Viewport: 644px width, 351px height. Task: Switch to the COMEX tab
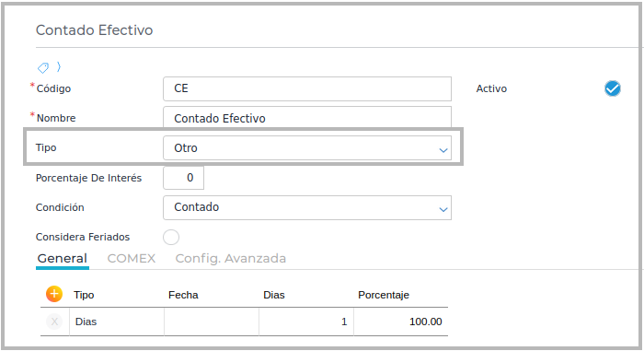tap(132, 259)
